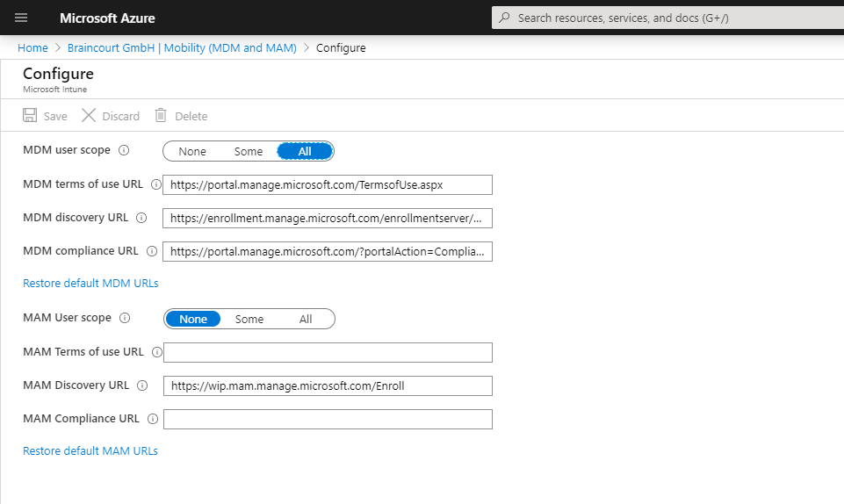The image size is (844, 504).
Task: Set MDM user scope to Some
Action: (249, 152)
